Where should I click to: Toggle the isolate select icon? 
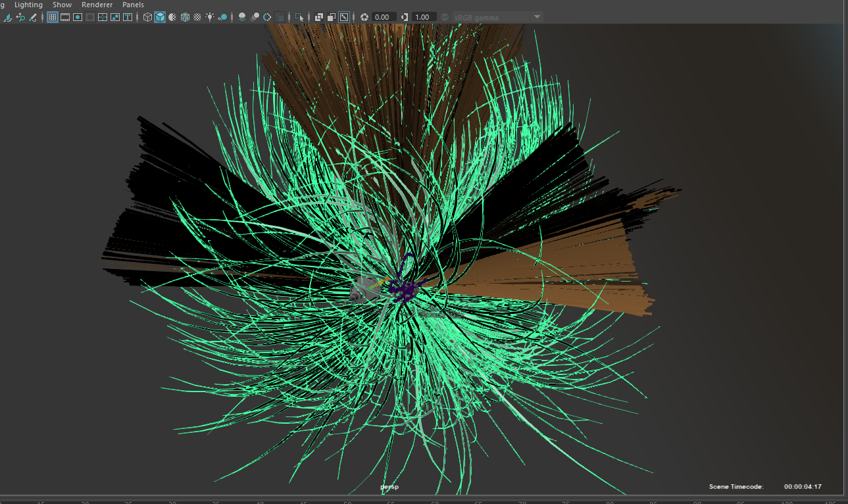coord(299,17)
